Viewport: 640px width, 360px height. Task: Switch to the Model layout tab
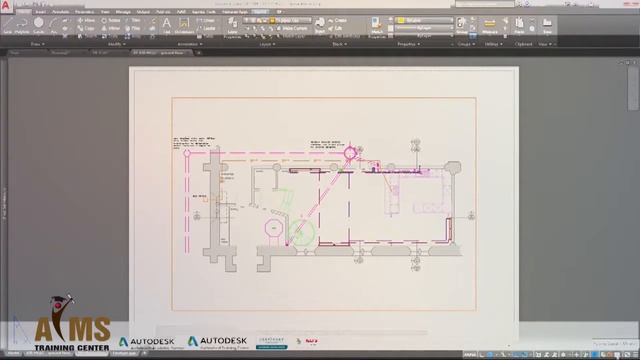(x=13, y=353)
